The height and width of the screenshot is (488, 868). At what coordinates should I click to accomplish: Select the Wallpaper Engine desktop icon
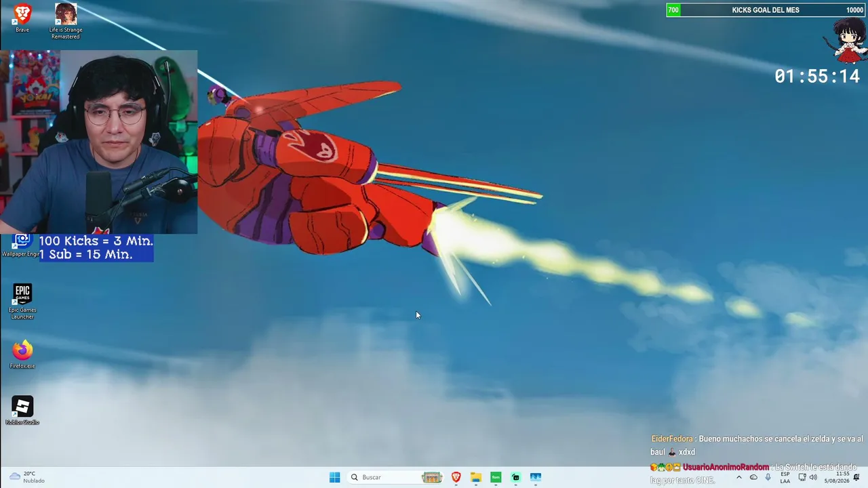[x=20, y=245]
